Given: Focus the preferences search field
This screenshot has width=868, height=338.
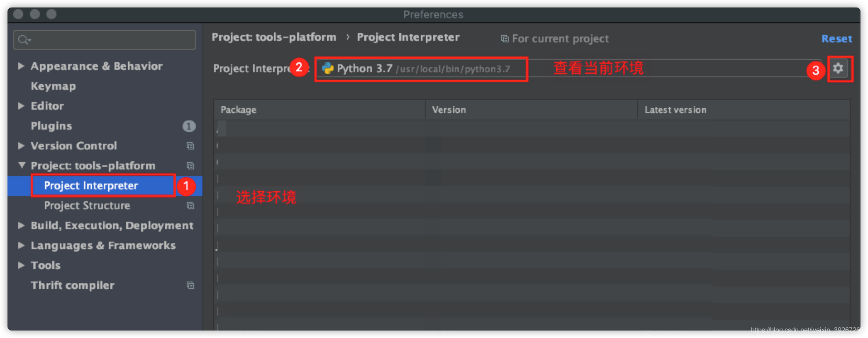Looking at the screenshot, I should click(105, 40).
